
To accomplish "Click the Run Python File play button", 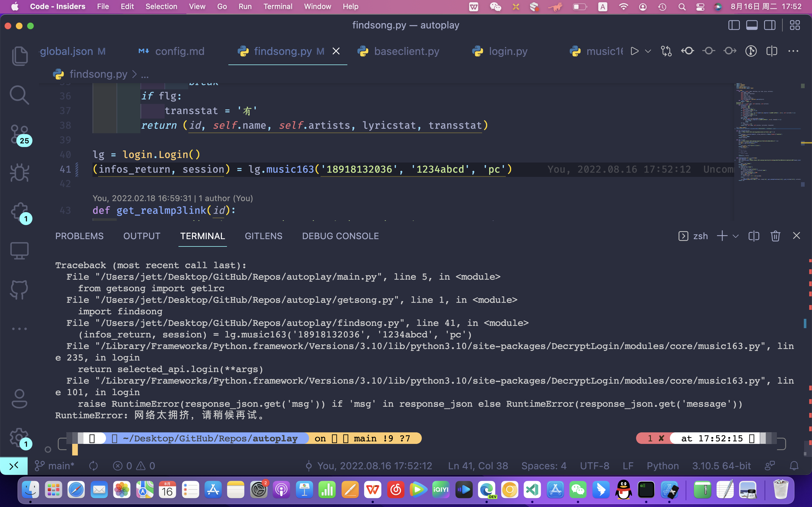I will 634,51.
